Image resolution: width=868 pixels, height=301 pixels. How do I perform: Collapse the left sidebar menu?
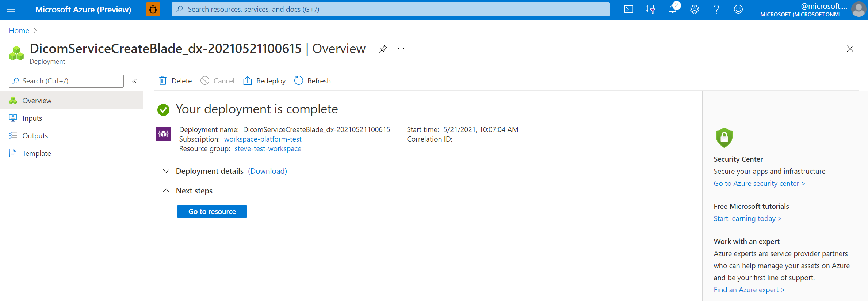(x=134, y=81)
